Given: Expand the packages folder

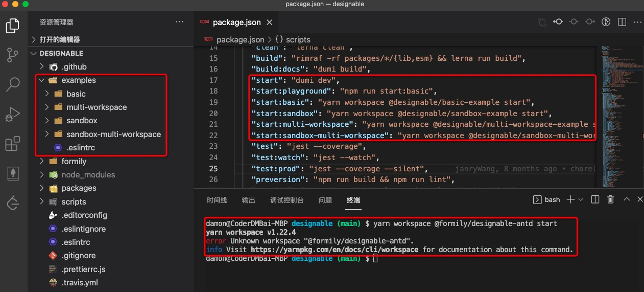Looking at the screenshot, I should click(42, 188).
